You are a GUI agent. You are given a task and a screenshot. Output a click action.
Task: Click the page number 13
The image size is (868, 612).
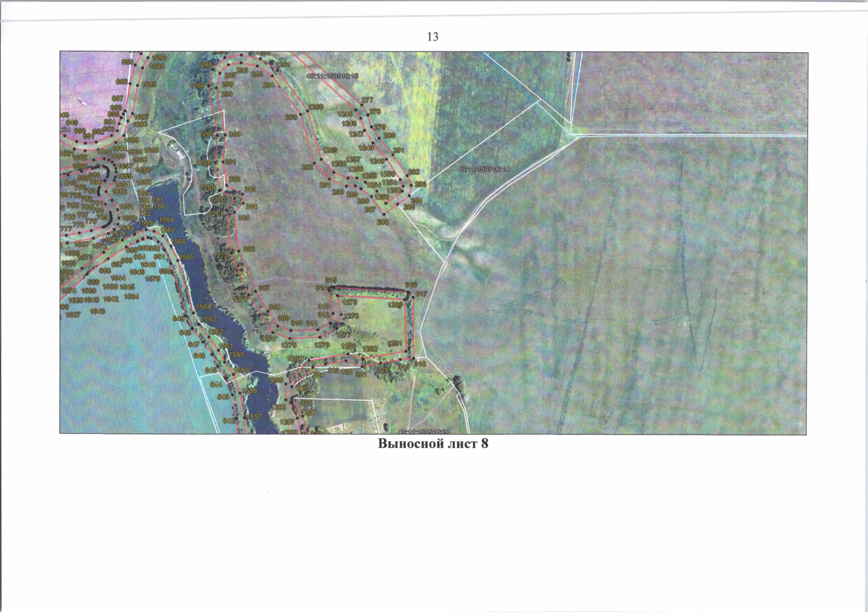(x=432, y=37)
